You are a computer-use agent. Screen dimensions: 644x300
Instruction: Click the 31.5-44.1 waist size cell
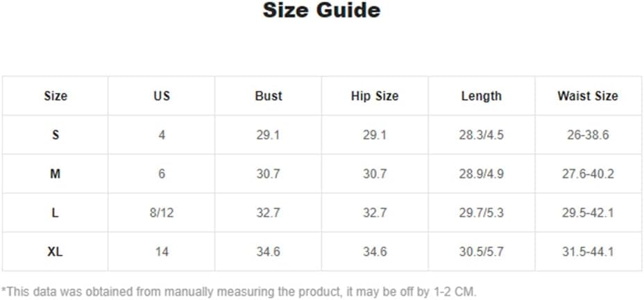click(588, 252)
